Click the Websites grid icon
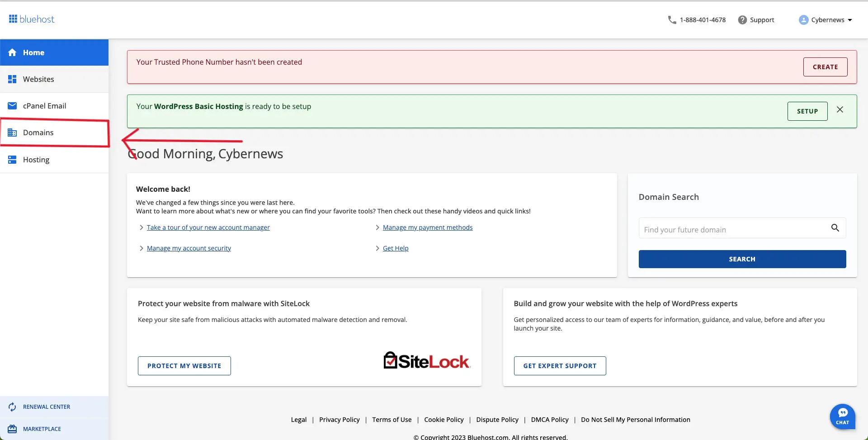The image size is (868, 440). tap(12, 79)
